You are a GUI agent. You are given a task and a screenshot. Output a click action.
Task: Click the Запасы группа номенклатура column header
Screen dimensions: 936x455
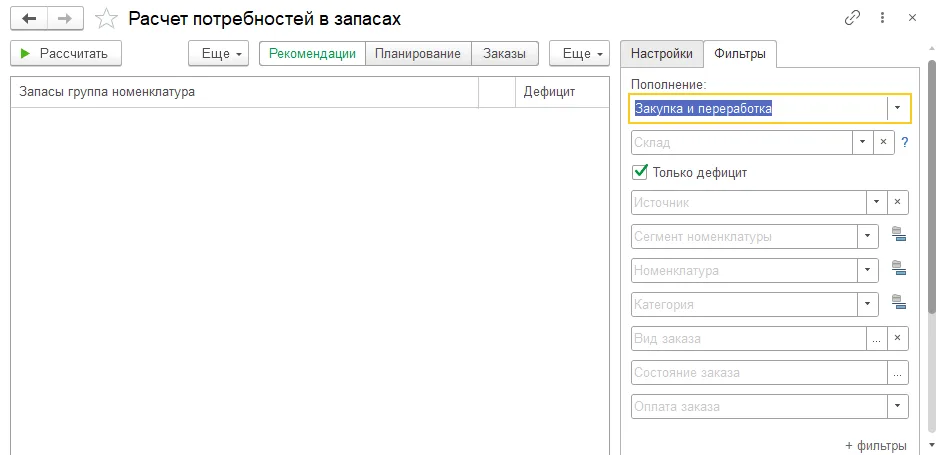[245, 92]
